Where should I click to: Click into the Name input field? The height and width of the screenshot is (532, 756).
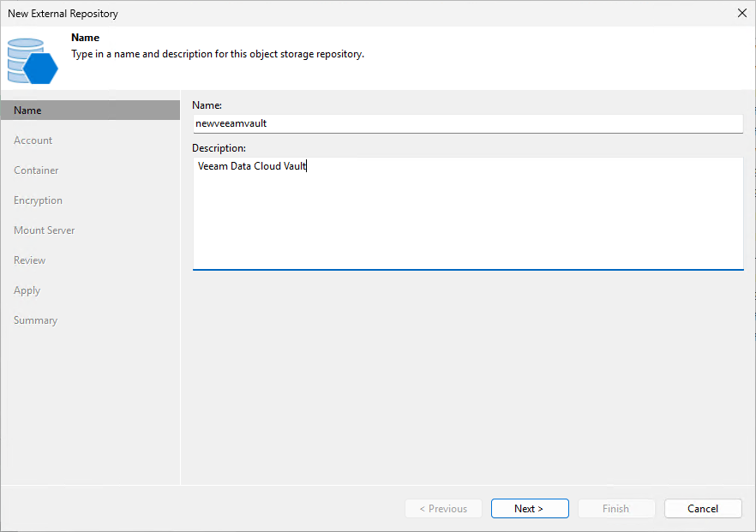tap(468, 123)
